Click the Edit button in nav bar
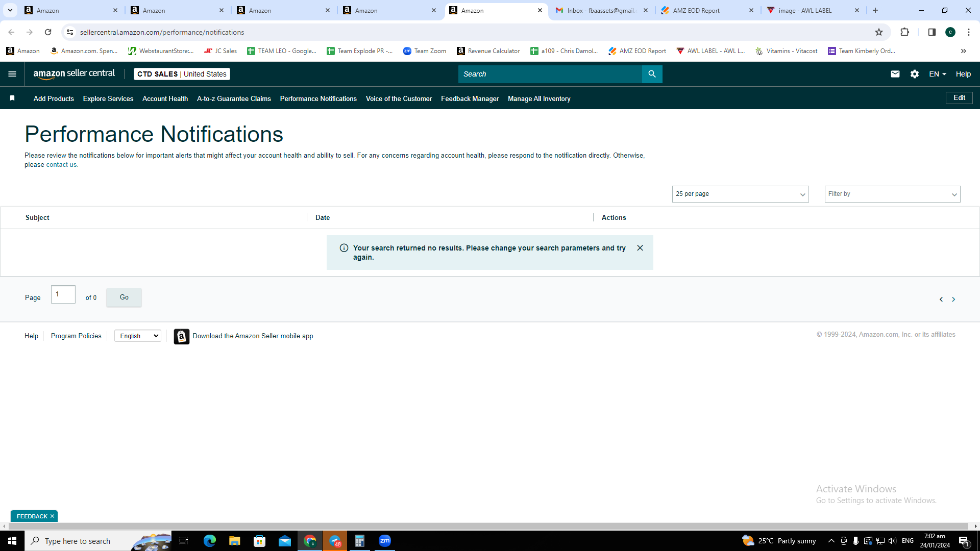This screenshot has width=980, height=551. (959, 98)
